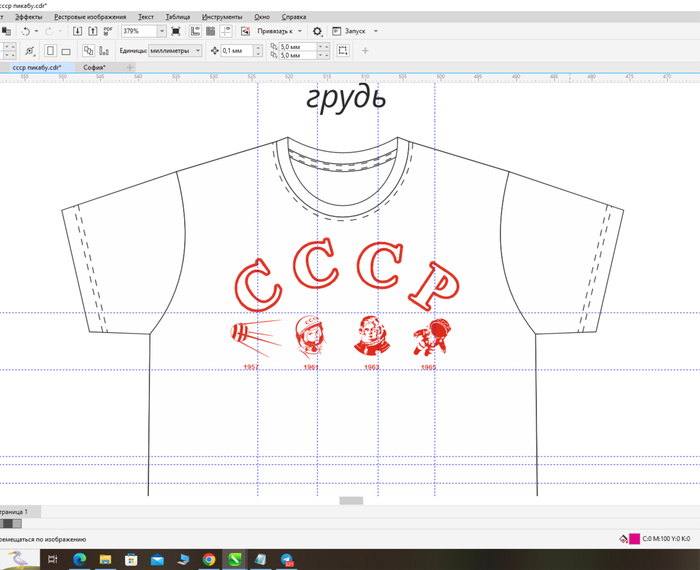Click the duplicate Y distance field
The image size is (700, 570).
[298, 55]
